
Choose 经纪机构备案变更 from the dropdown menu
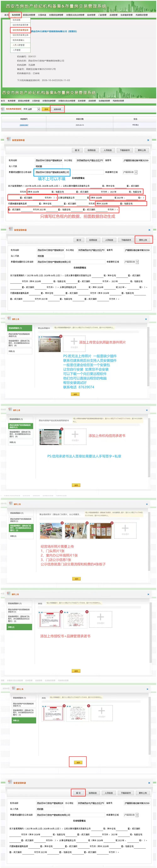coord(20,25)
